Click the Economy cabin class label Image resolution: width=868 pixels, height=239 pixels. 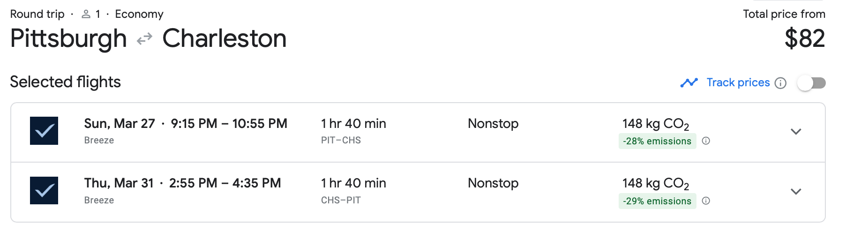click(x=139, y=15)
